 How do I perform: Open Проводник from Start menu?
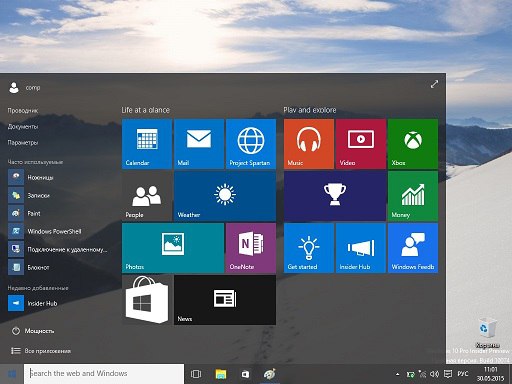pos(23,110)
